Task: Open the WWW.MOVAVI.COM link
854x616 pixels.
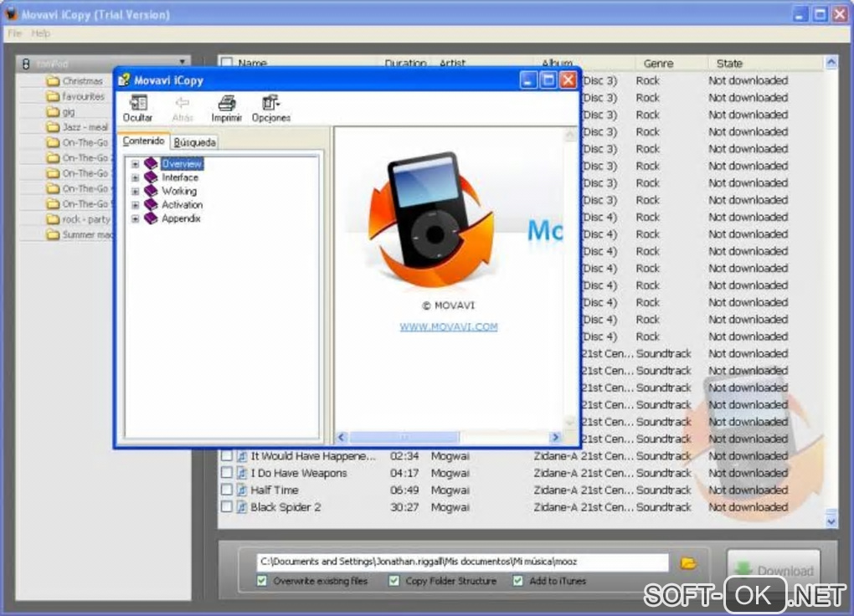Action: pyautogui.click(x=448, y=326)
